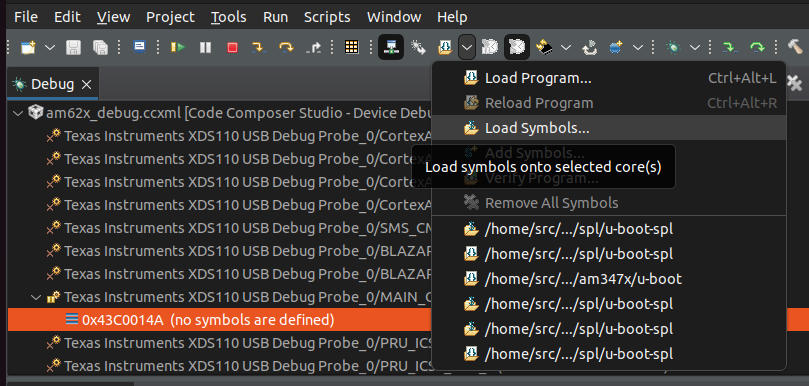Open the Run menu
This screenshot has width=809, height=386.
[x=276, y=17]
